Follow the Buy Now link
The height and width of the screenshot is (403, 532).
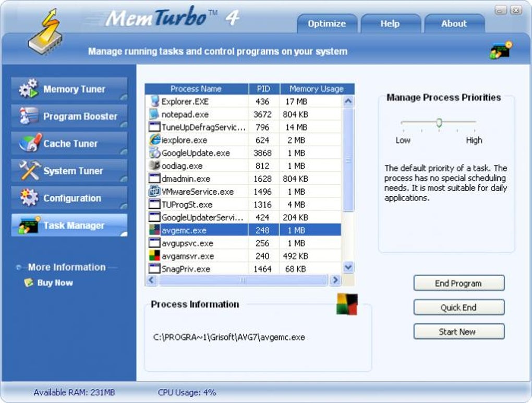click(x=55, y=282)
